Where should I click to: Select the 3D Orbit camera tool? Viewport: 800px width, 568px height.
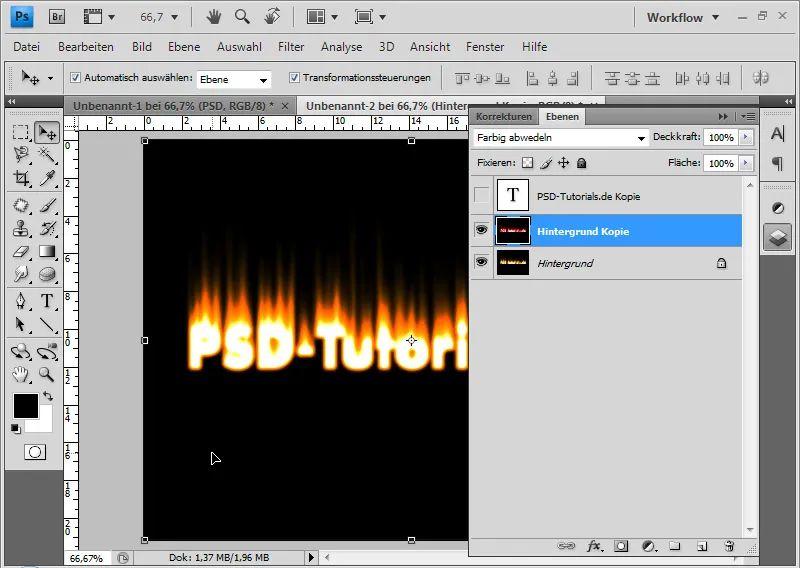coord(47,352)
